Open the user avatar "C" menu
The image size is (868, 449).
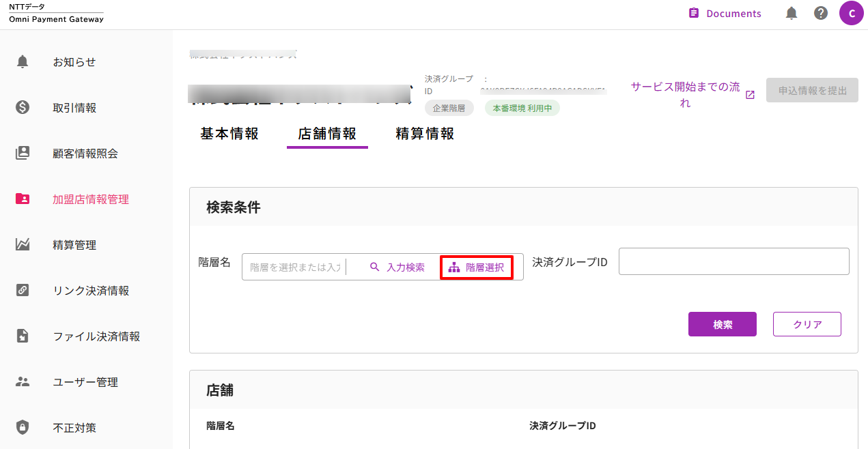[x=852, y=13]
